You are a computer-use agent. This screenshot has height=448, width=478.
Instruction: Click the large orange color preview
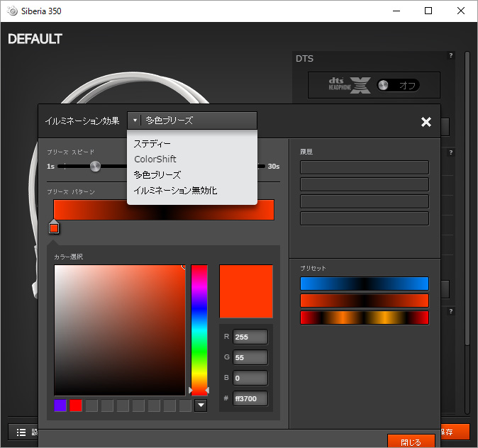coord(246,291)
